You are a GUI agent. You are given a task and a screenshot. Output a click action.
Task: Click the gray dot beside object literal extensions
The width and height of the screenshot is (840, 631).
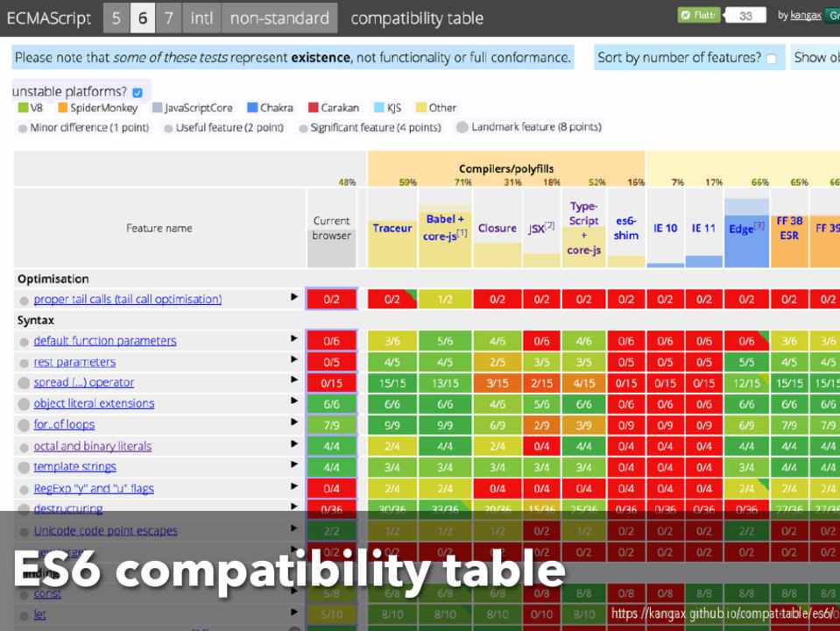tap(25, 405)
